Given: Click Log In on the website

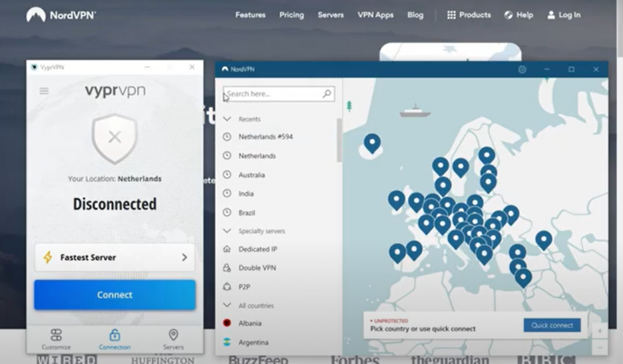Looking at the screenshot, I should pyautogui.click(x=564, y=15).
